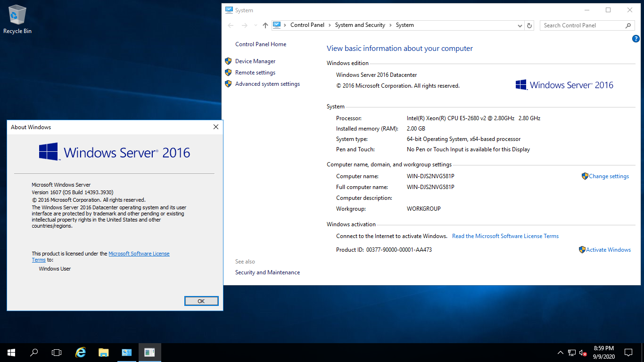This screenshot has height=362, width=644.
Task: Click Windows Server 2016 Datacenter edition text
Action: 376,75
